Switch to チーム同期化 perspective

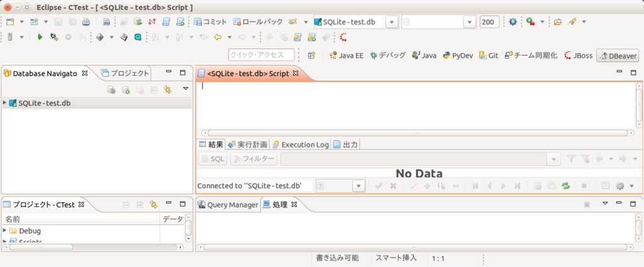pos(531,55)
